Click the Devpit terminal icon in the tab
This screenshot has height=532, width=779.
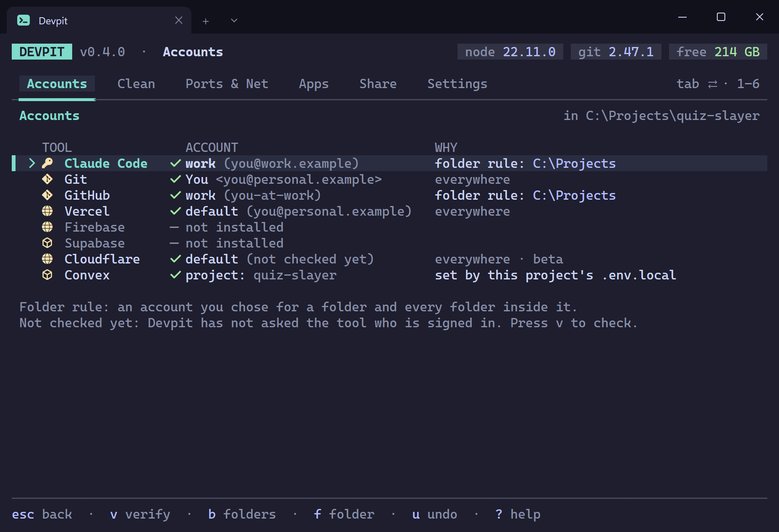[x=24, y=20]
